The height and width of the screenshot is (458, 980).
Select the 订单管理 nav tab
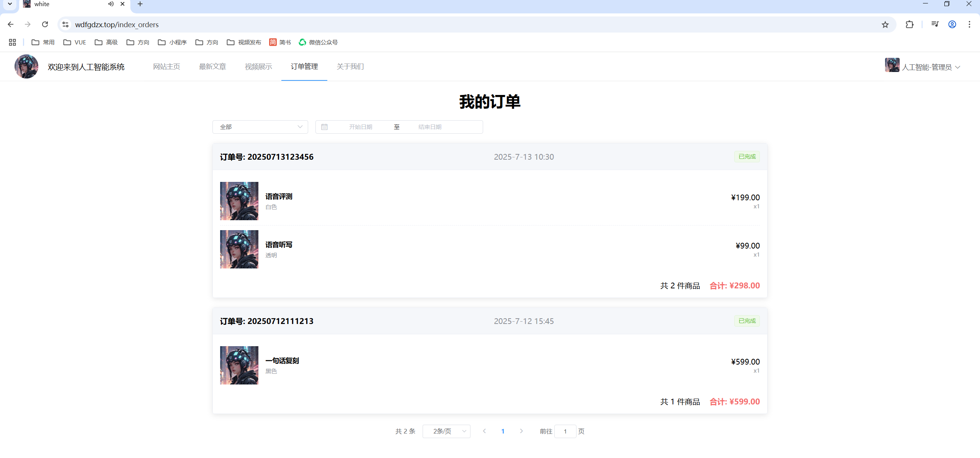[304, 67]
